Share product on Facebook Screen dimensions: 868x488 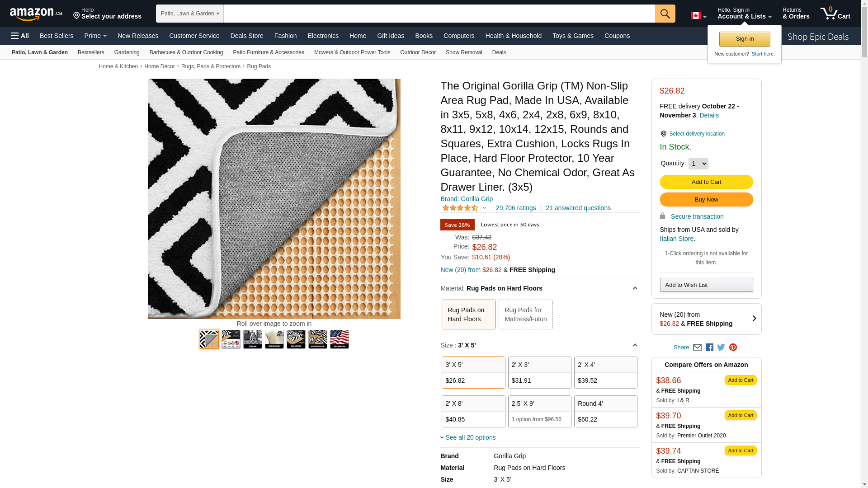click(709, 347)
